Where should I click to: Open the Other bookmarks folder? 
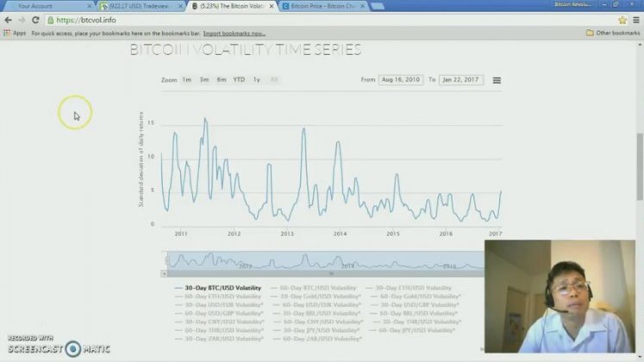(x=613, y=33)
